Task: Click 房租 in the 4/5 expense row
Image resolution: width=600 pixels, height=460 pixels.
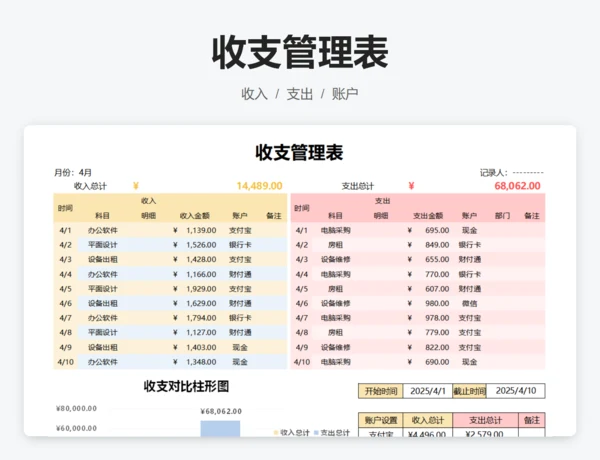Action: 335,289
